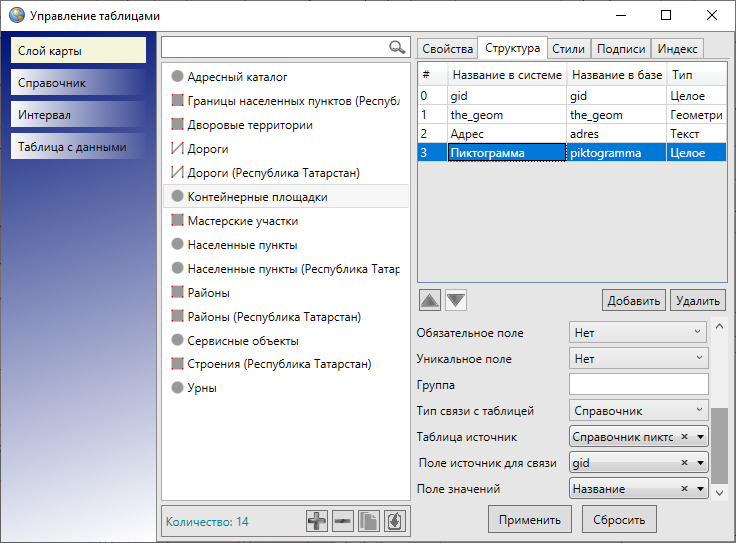This screenshot has height=543, width=736.
Task: Click the copy table icon
Action: click(369, 521)
